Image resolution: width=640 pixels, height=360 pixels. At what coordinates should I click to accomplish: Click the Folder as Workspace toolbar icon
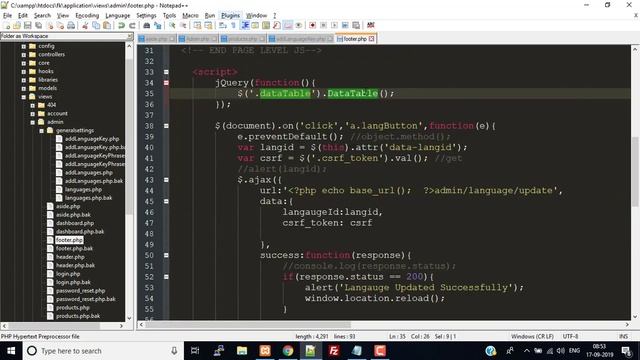288,25
